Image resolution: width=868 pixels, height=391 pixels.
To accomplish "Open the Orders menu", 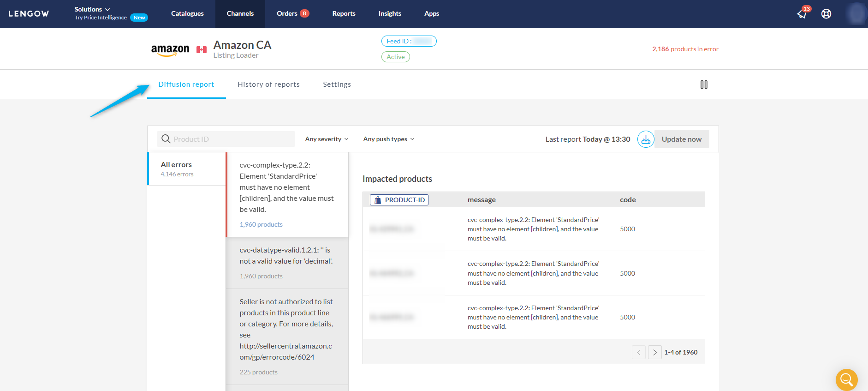I will point(292,14).
